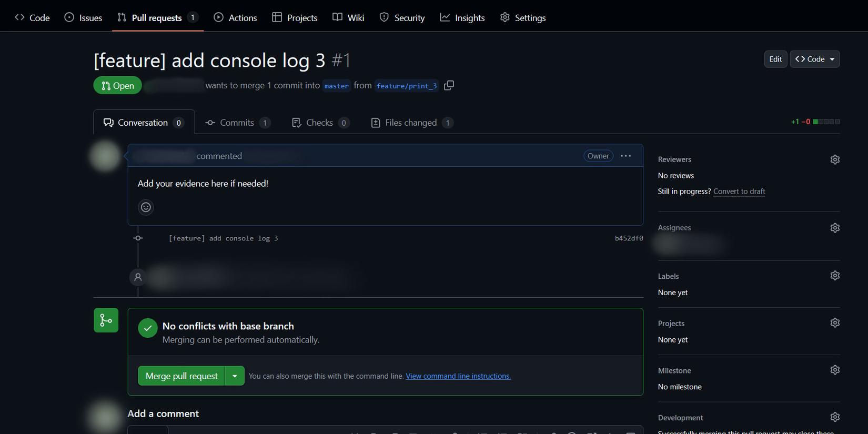The width and height of the screenshot is (868, 434).
Task: Open the Projects sidebar gear settings
Action: tap(835, 322)
